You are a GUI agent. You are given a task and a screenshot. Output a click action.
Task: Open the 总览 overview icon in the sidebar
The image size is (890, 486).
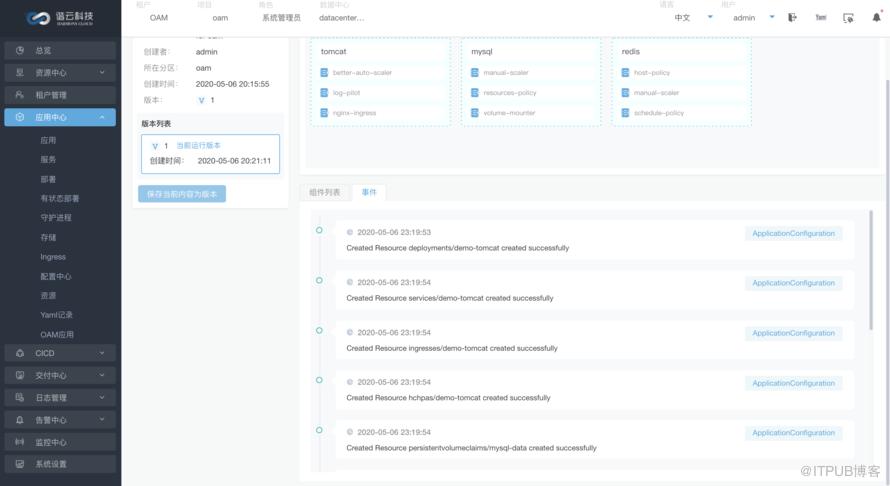tap(20, 51)
